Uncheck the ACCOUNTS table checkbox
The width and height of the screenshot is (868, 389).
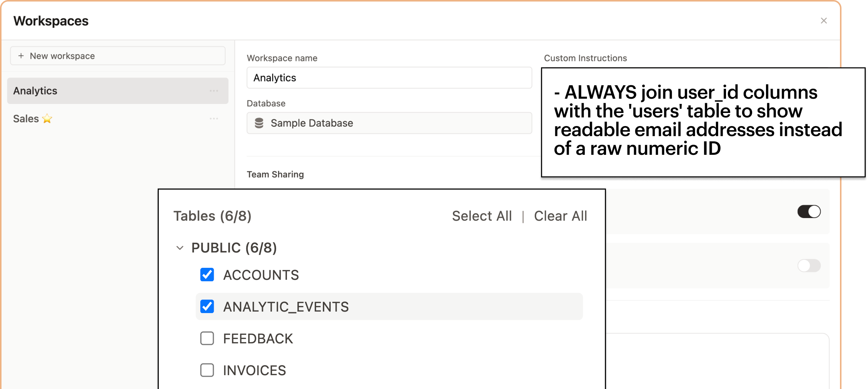[207, 275]
